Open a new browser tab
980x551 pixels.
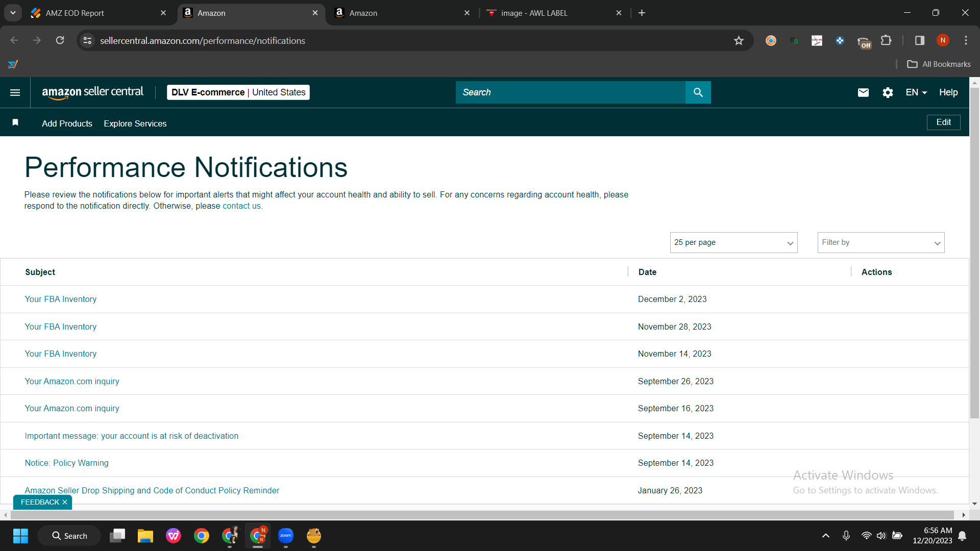tap(642, 13)
